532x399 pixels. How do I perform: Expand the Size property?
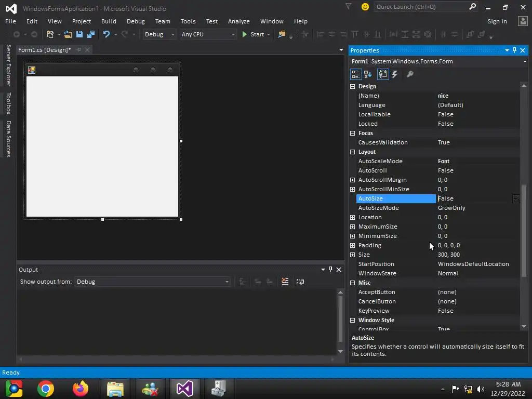[x=353, y=255]
